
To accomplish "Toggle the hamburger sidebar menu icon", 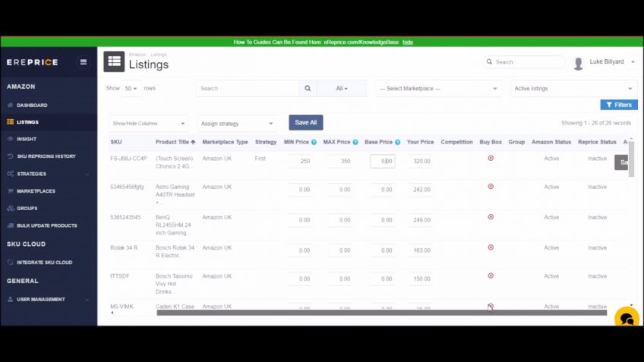I will (x=84, y=62).
